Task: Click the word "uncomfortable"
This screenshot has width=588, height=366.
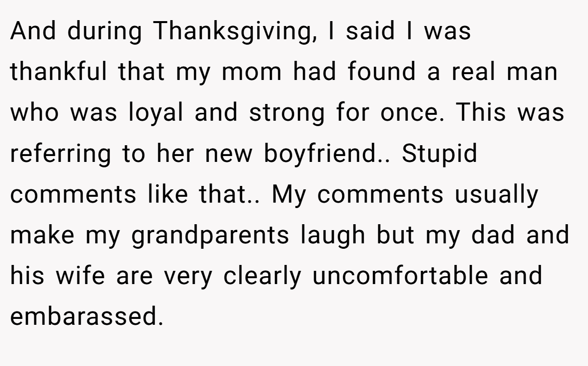Action: (400, 275)
